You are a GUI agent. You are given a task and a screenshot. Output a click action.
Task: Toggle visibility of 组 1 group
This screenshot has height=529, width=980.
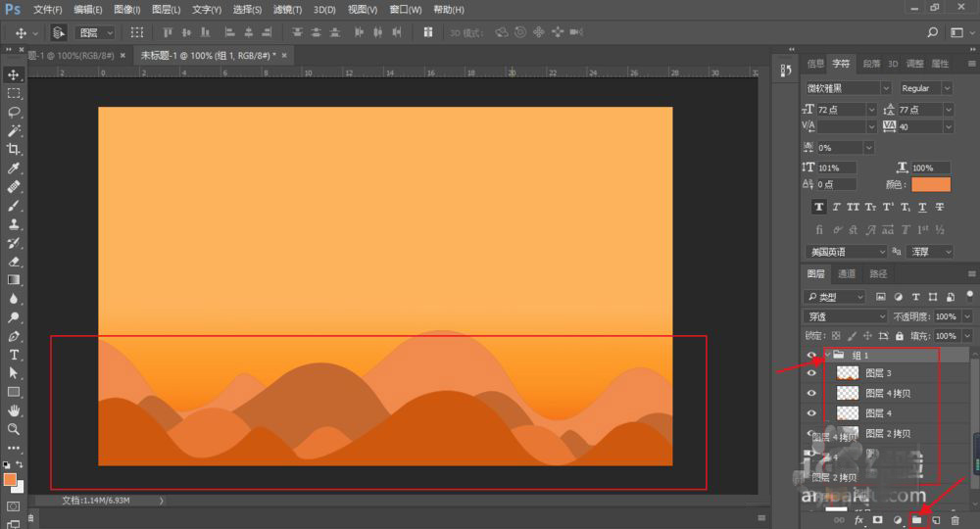click(x=811, y=356)
